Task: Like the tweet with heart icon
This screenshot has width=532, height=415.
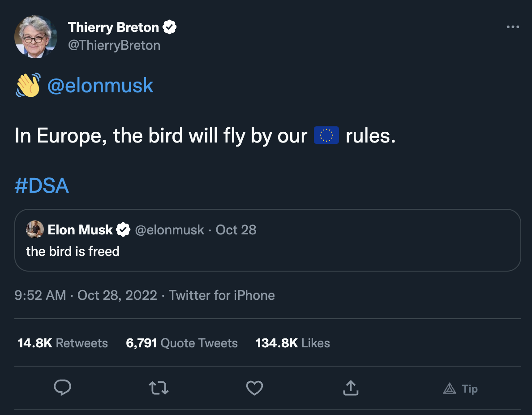Action: (254, 388)
